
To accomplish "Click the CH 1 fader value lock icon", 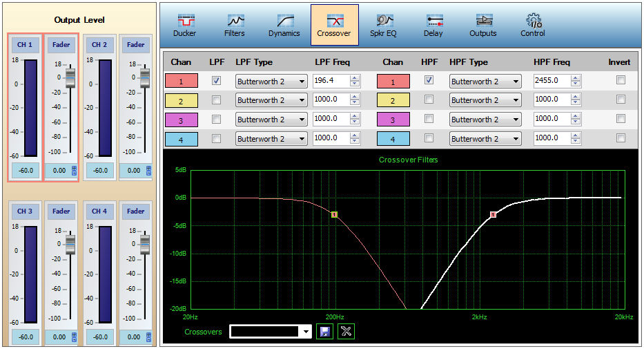I will [75, 170].
